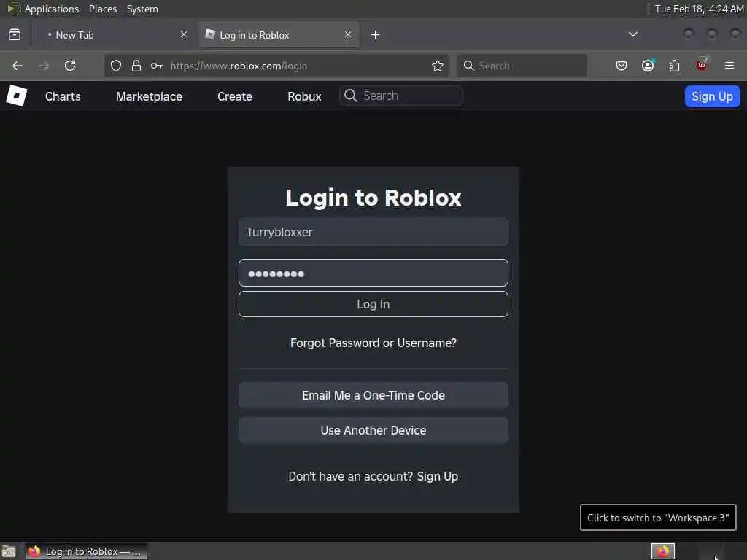Open the tracking protection shield icon
The height and width of the screenshot is (560, 747).
pos(116,66)
